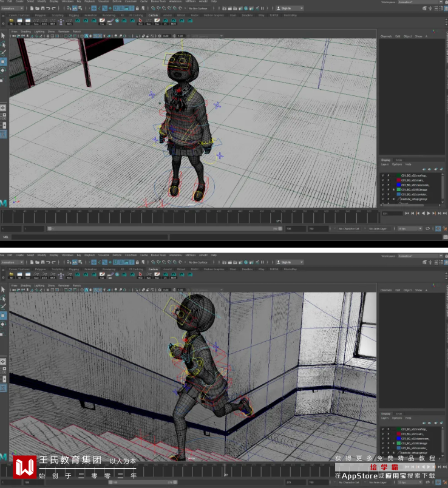Toggle V visibility of roofTop layer in bottom window
The image size is (448, 488).
(x=383, y=429)
